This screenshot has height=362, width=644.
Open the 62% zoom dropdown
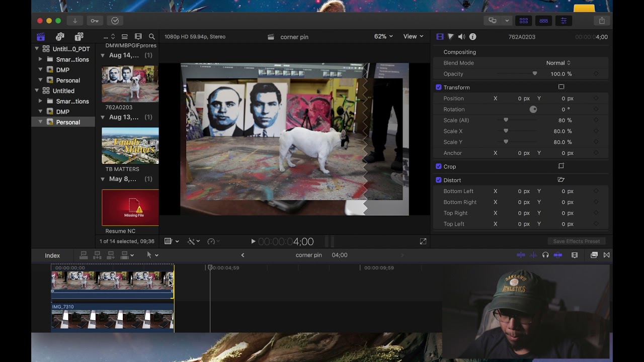click(x=383, y=37)
